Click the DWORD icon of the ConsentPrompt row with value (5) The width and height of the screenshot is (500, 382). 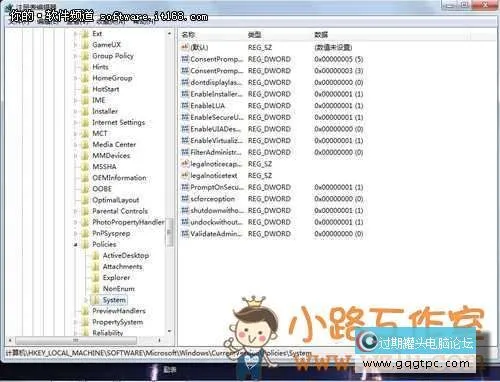click(x=185, y=59)
